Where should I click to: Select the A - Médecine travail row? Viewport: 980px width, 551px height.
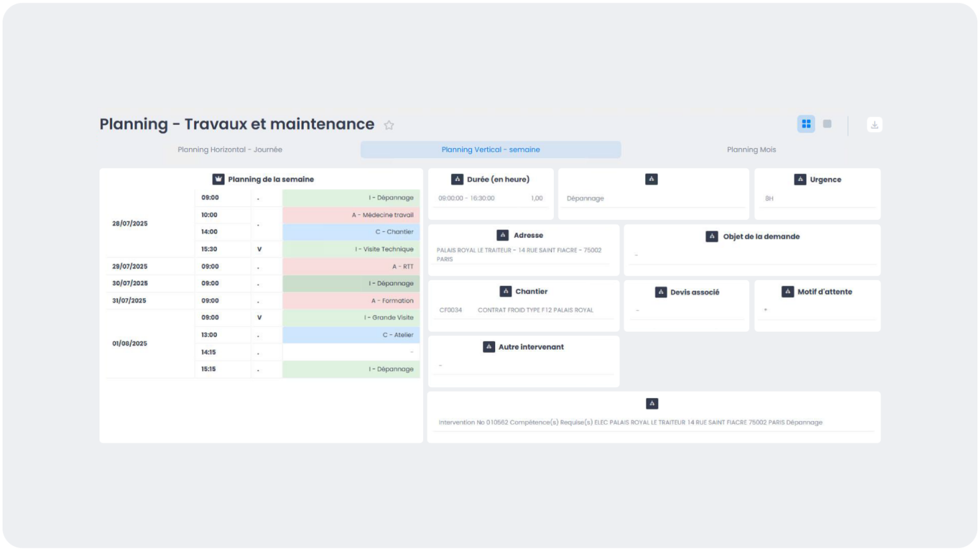(351, 215)
